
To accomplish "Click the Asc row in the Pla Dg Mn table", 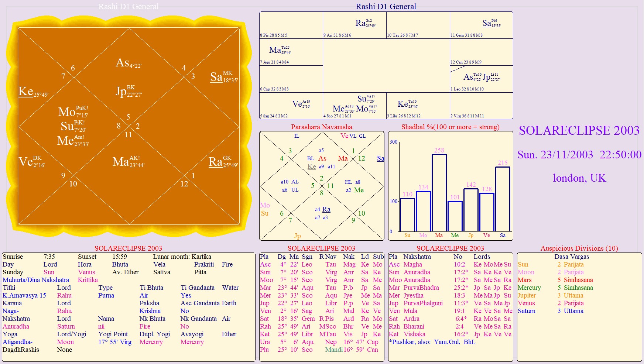I will coord(322,264).
